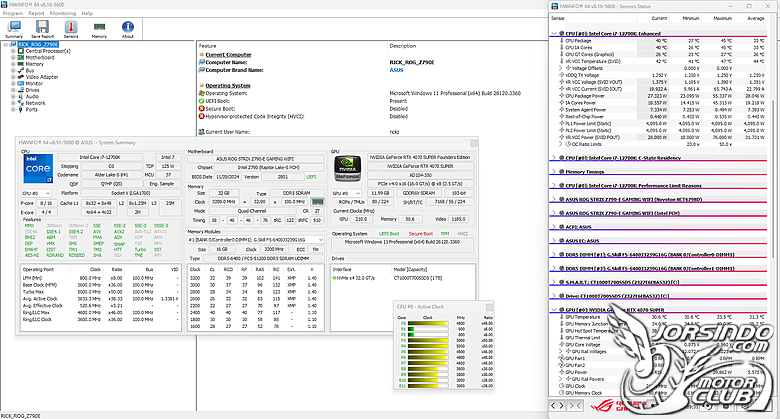Image resolution: width=780 pixels, height=419 pixels.
Task: Open the Program menu
Action: (13, 13)
